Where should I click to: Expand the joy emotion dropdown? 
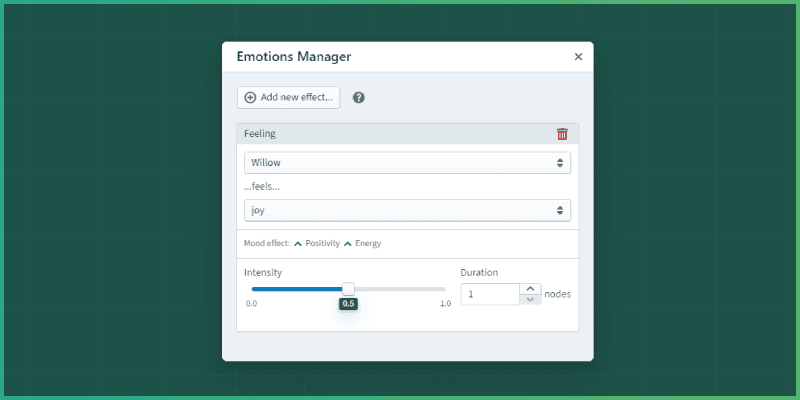(407, 210)
